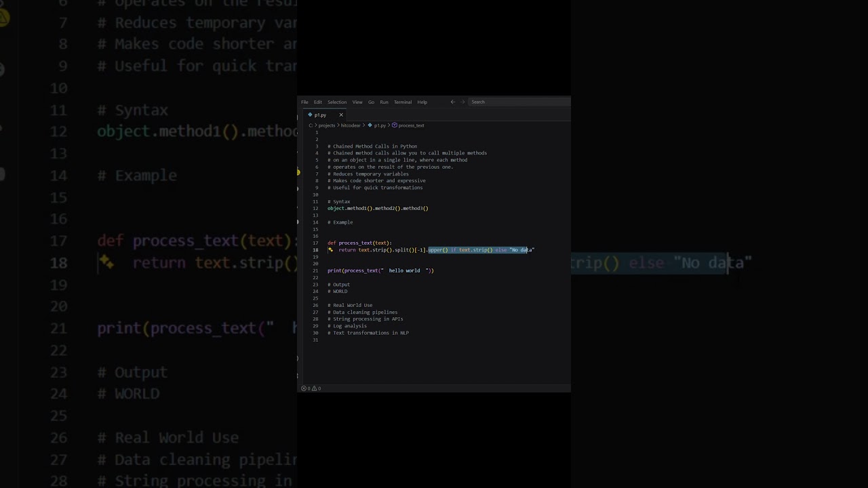Click the sparkle code action icon on line 18
868x488 pixels.
coord(330,249)
